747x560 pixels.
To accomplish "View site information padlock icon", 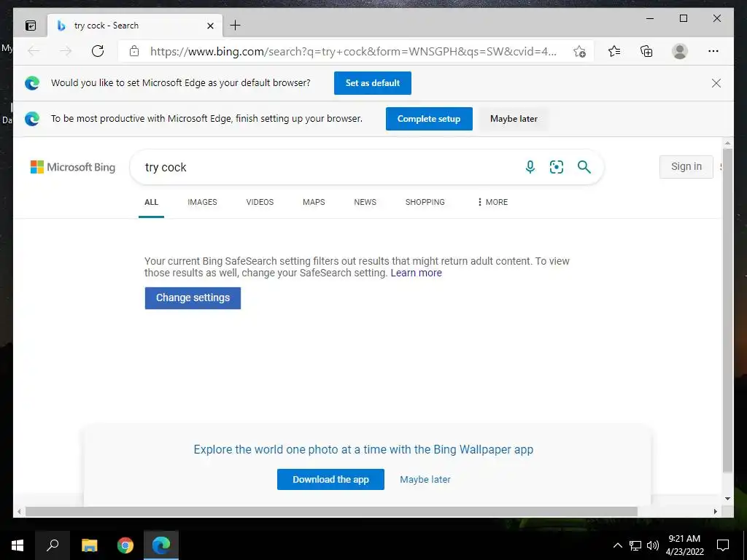I will (x=134, y=51).
